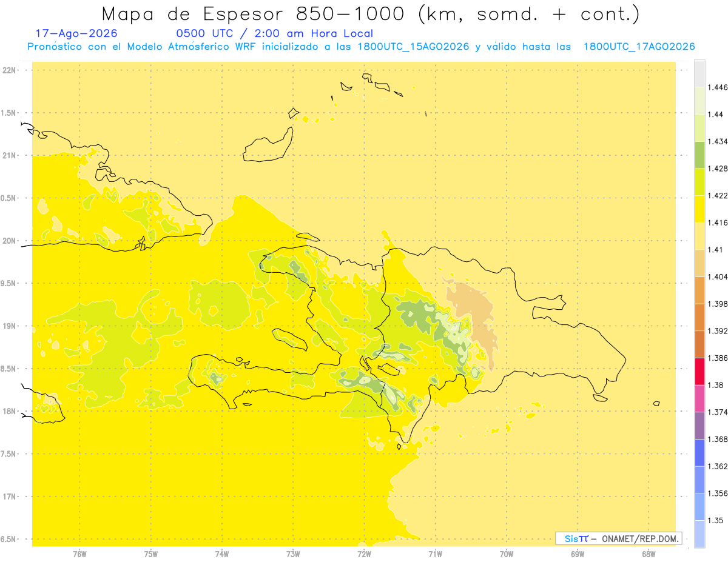Viewport: 728px width, 562px height.
Task: Pick the dark green colorbar segment between 1.428 and 1.434
Action: (699, 155)
